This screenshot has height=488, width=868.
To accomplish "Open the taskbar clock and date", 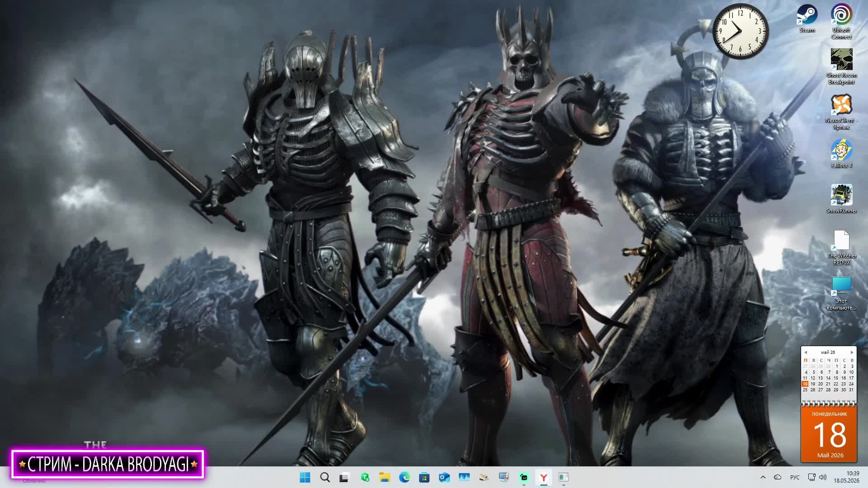I will coord(847,477).
